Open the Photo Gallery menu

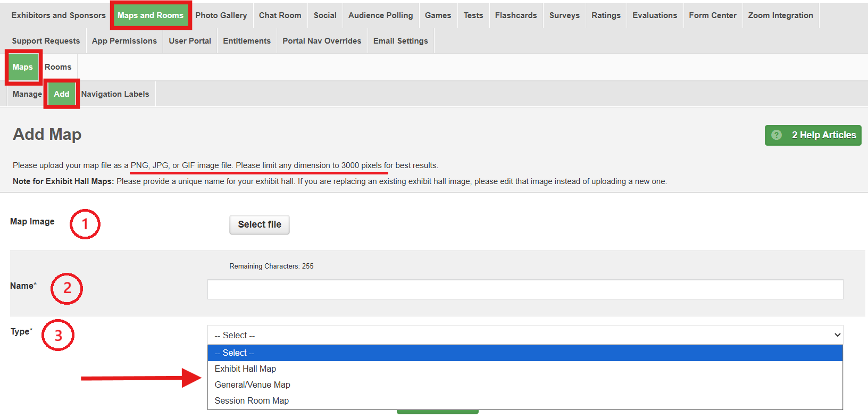pos(221,15)
